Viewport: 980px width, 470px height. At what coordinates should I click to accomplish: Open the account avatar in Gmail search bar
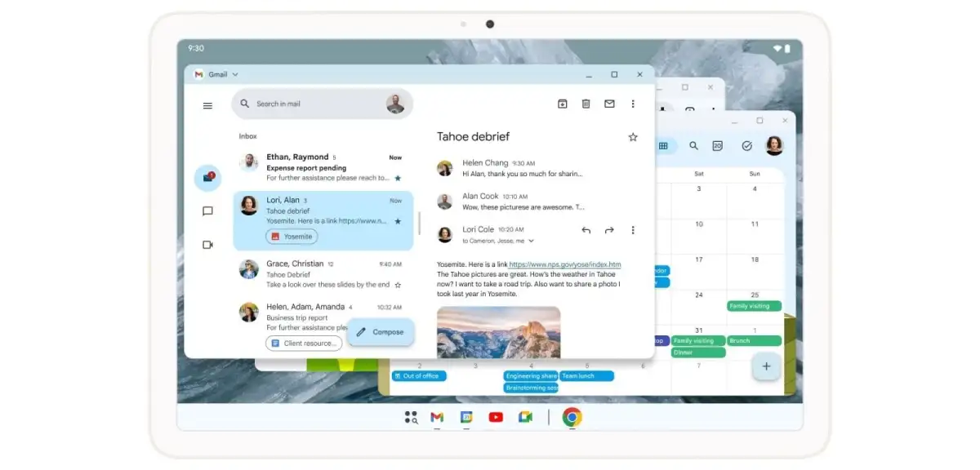pos(395,104)
